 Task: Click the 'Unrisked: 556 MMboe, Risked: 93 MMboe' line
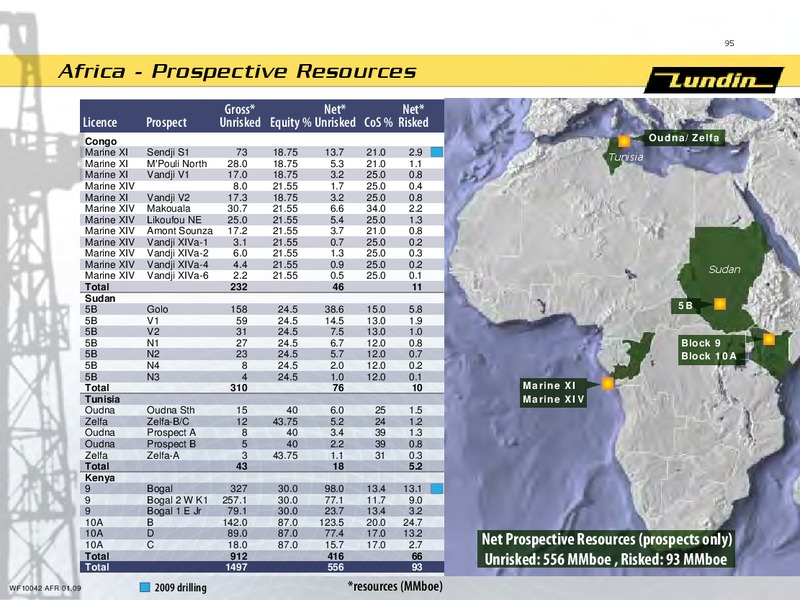point(606,559)
